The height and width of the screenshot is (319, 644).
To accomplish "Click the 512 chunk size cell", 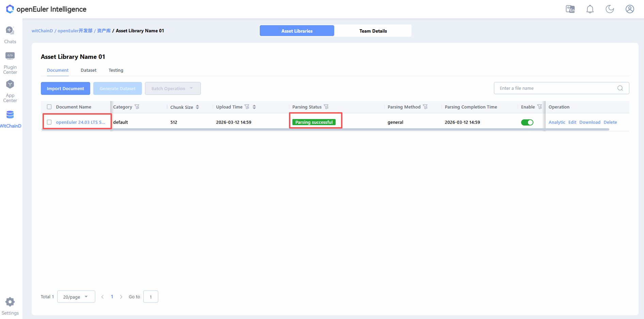I will coord(174,122).
